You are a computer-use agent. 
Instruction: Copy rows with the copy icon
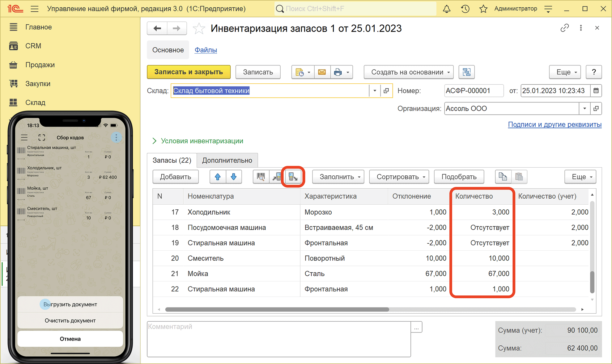503,177
